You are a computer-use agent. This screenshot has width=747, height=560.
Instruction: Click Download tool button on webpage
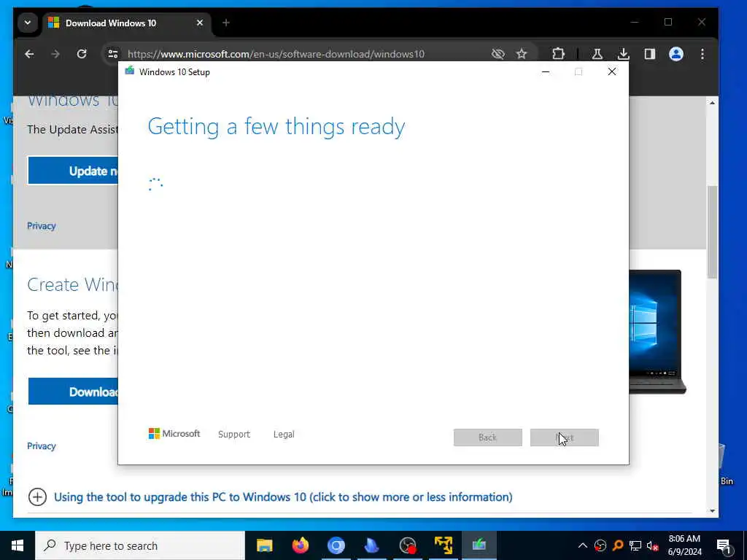[x=73, y=392]
